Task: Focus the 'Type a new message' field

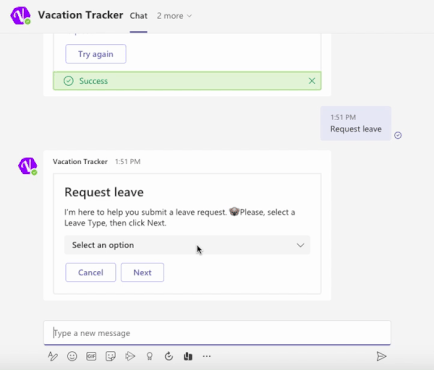Action: 217,333
